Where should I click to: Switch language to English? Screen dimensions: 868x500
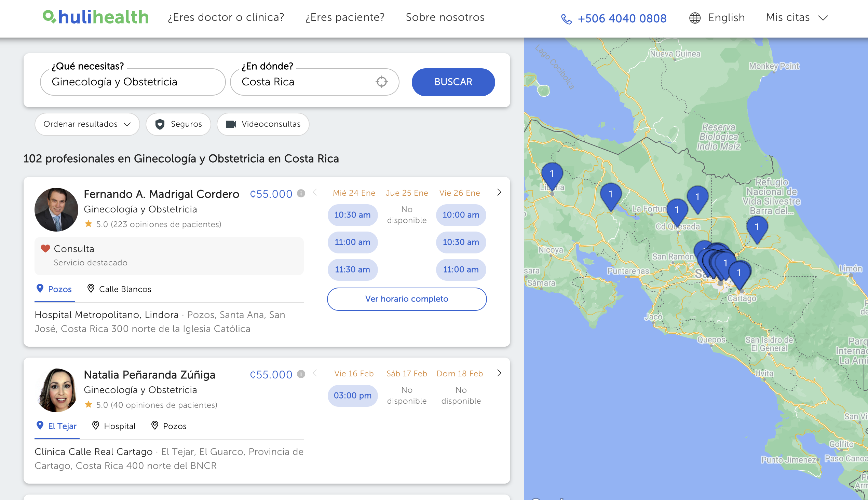coord(717,17)
